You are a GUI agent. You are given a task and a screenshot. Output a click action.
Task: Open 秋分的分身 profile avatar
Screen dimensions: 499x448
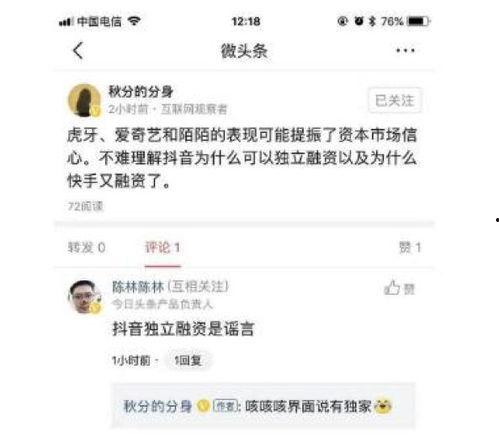point(84,100)
